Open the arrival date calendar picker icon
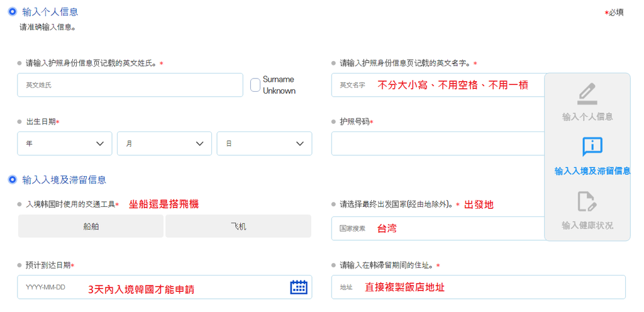Screen dimensions: 644x312 point(299,287)
